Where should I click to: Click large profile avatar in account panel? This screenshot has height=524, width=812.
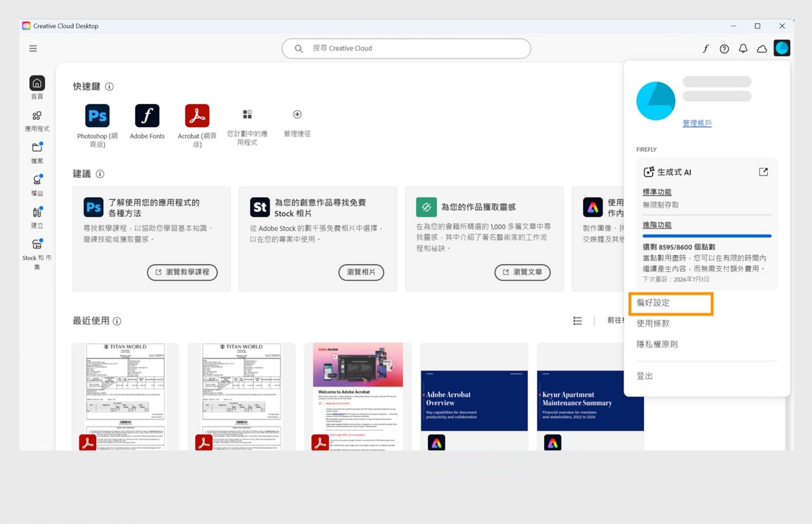tap(656, 101)
